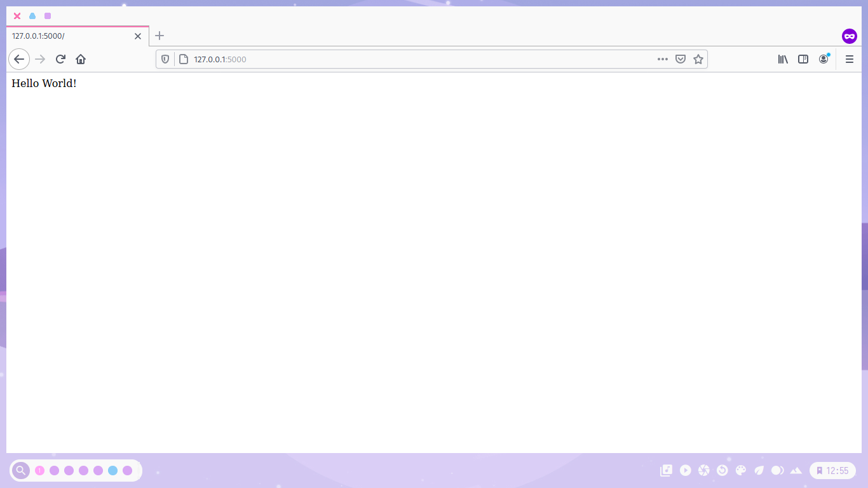Open the Firefox account profile icon
The width and height of the screenshot is (868, 488).
coord(824,59)
